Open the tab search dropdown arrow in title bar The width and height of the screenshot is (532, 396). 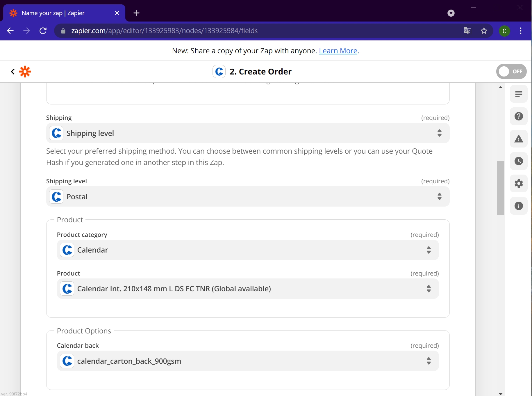click(451, 13)
